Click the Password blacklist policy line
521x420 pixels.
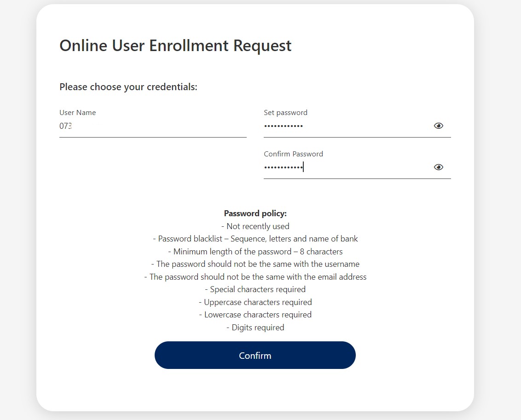(x=255, y=239)
